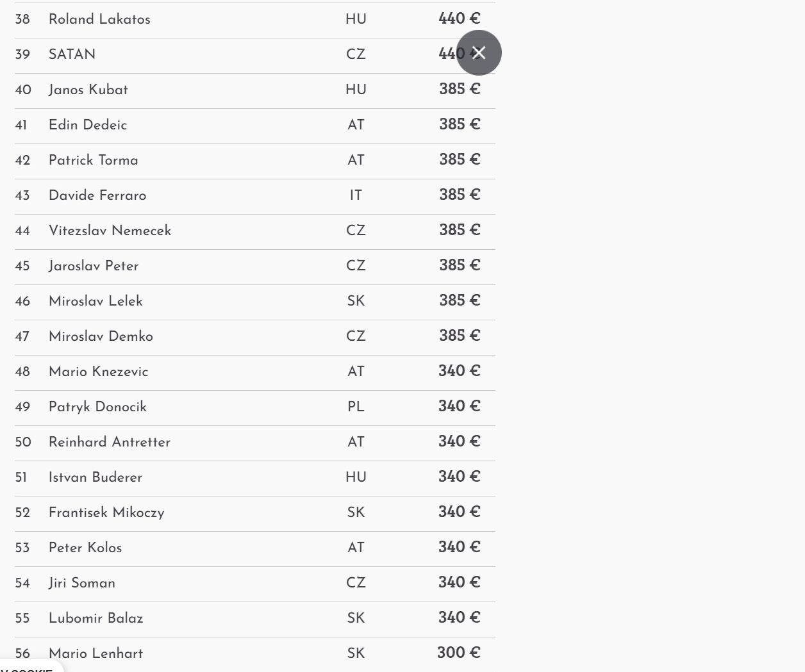Click the IT country code for Davide Ferraro

click(x=356, y=195)
